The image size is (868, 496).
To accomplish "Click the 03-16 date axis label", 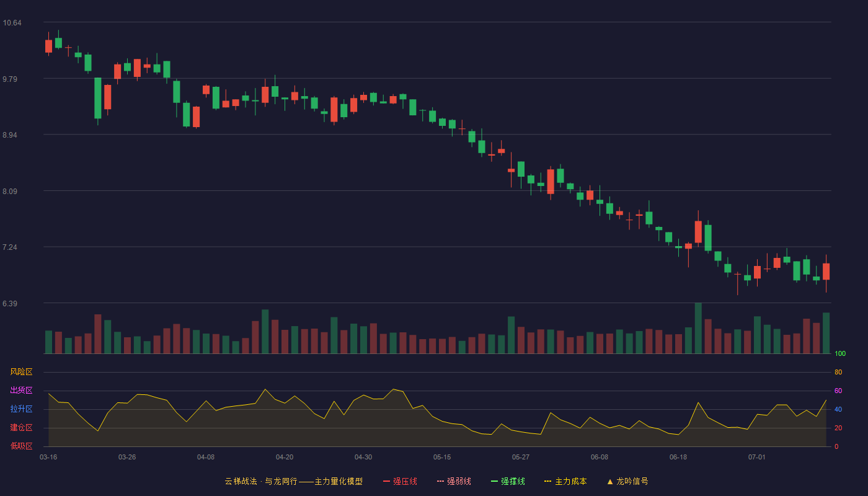I will pos(48,457).
